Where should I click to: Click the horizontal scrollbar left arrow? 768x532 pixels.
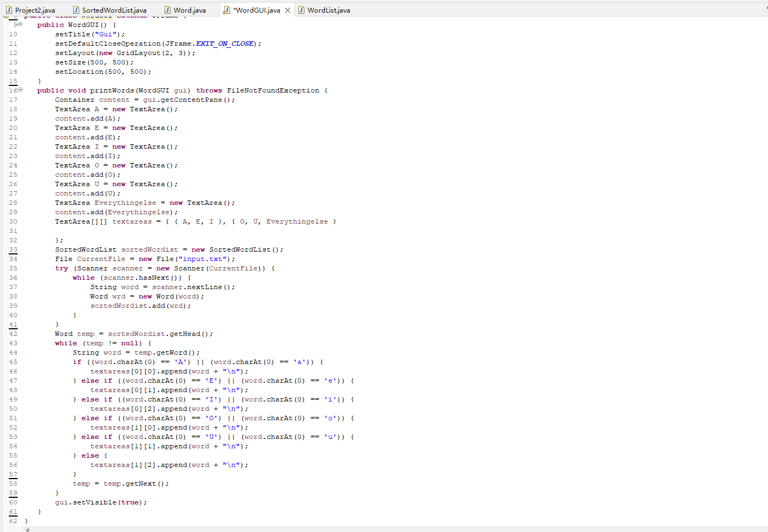28,530
